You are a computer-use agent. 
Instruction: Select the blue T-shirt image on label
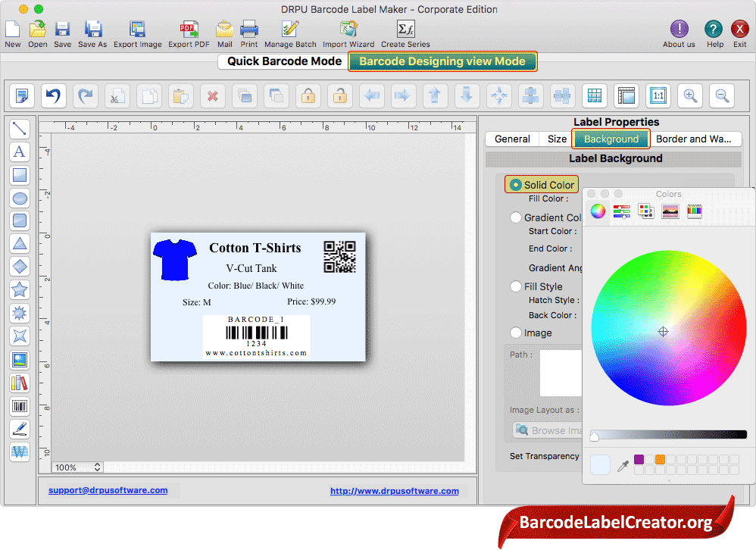click(x=174, y=260)
